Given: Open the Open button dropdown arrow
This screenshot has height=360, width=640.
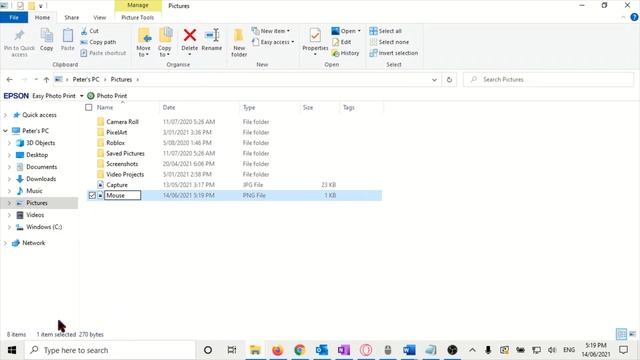Looking at the screenshot, I should pyautogui.click(x=359, y=31).
